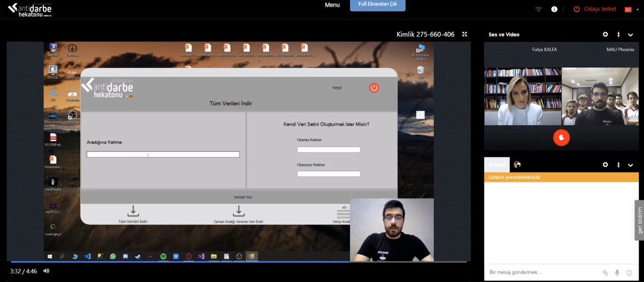644x282 pixels.
Task: Open WhatsApp from the shared taskbar
Action: 113,257
